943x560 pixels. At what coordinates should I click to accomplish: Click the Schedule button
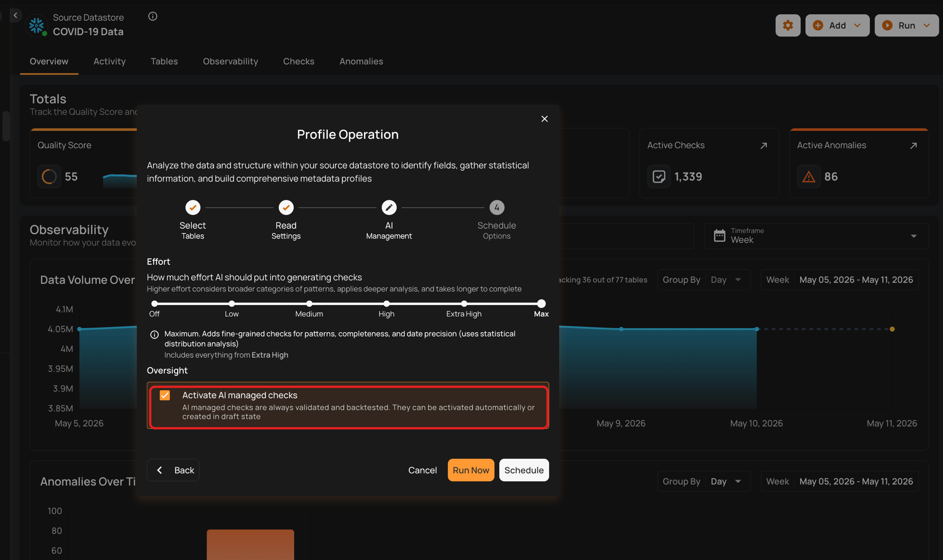(x=524, y=470)
